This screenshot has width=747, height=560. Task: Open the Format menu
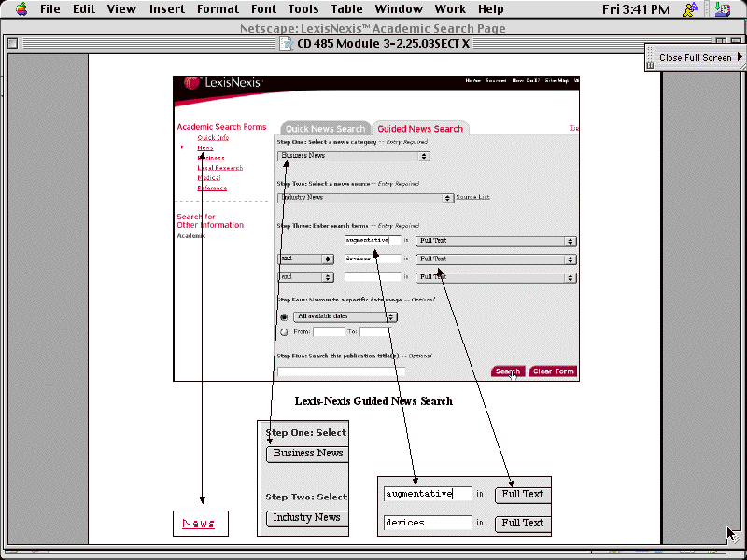(218, 9)
